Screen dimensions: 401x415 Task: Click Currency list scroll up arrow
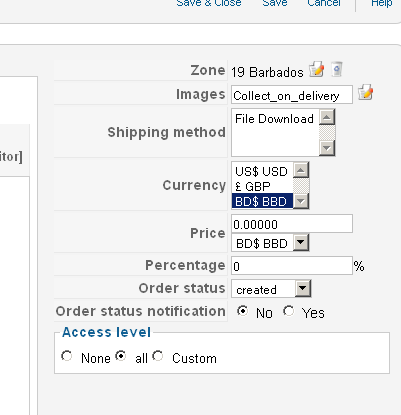301,170
